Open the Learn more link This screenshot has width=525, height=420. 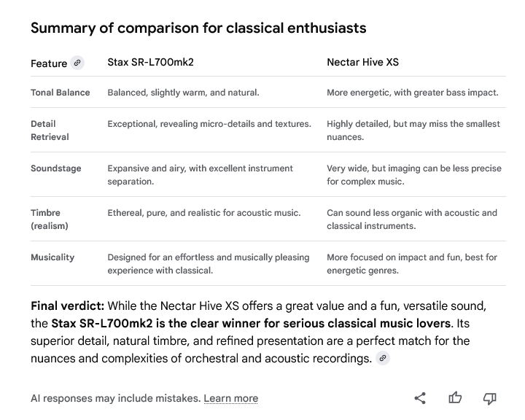click(x=230, y=398)
